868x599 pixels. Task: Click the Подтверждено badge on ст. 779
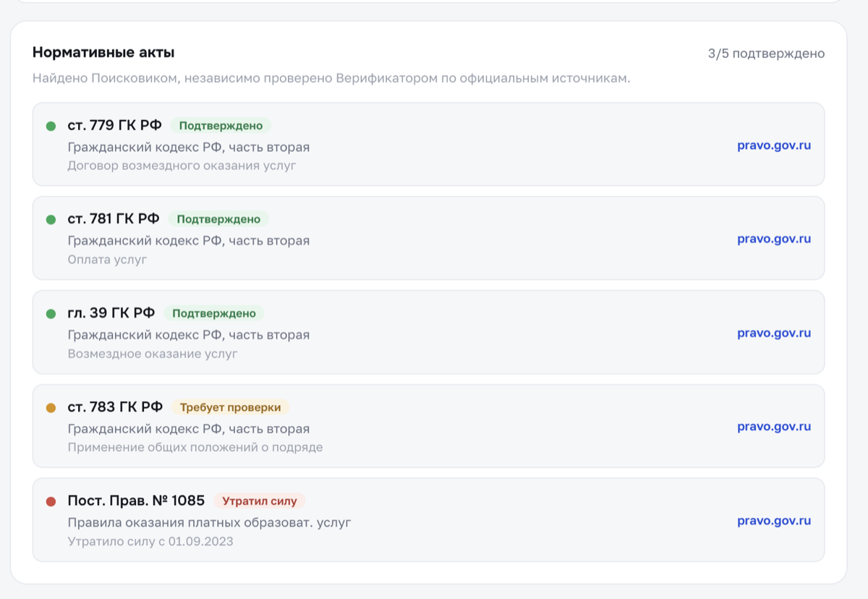tap(221, 126)
